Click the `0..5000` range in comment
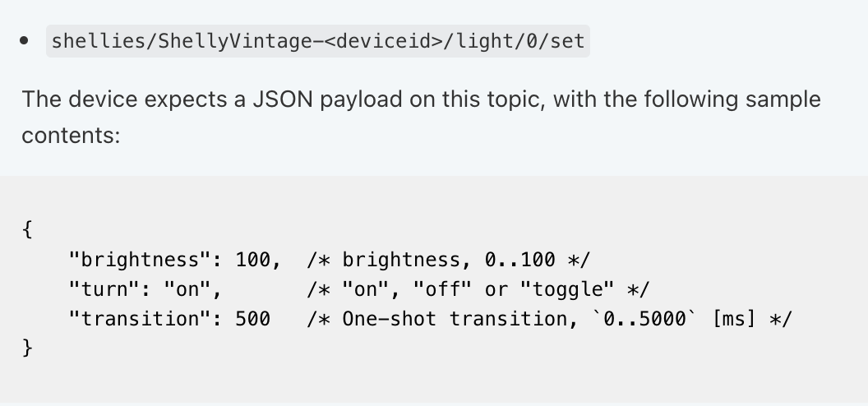 tap(645, 319)
